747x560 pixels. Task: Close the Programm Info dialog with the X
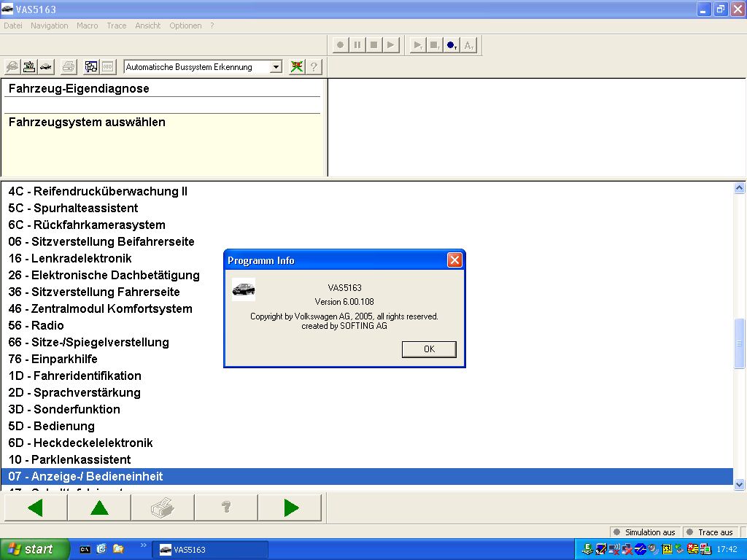pos(454,260)
